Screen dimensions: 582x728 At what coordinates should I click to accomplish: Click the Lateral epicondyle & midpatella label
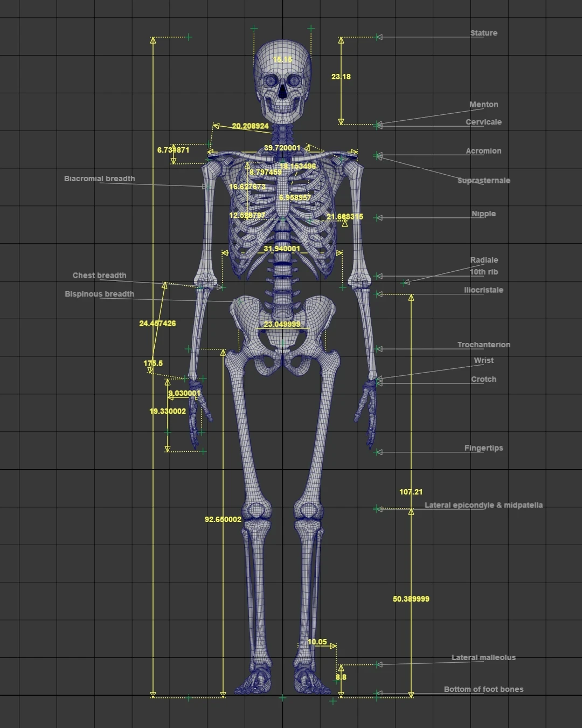pos(484,505)
